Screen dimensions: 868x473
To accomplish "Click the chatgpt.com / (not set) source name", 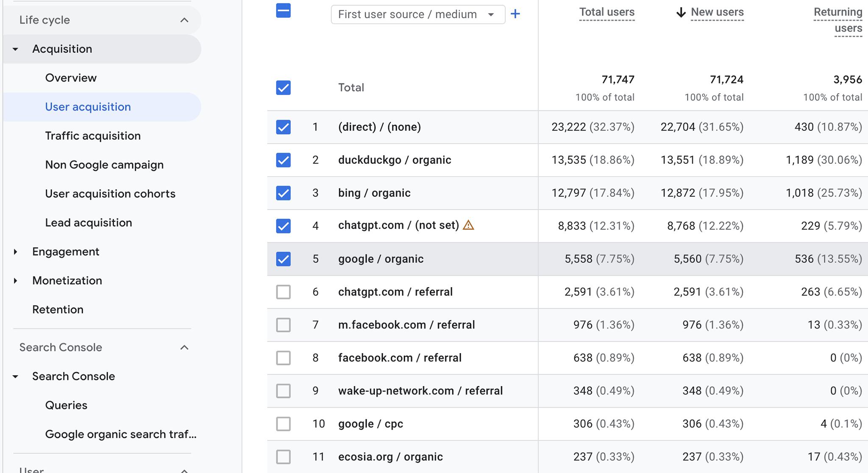I will tap(398, 225).
